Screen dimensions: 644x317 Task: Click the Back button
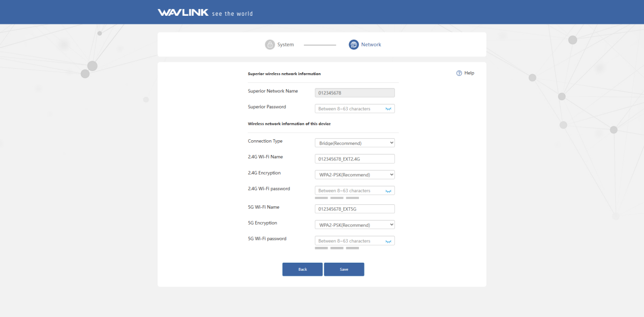[302, 269]
